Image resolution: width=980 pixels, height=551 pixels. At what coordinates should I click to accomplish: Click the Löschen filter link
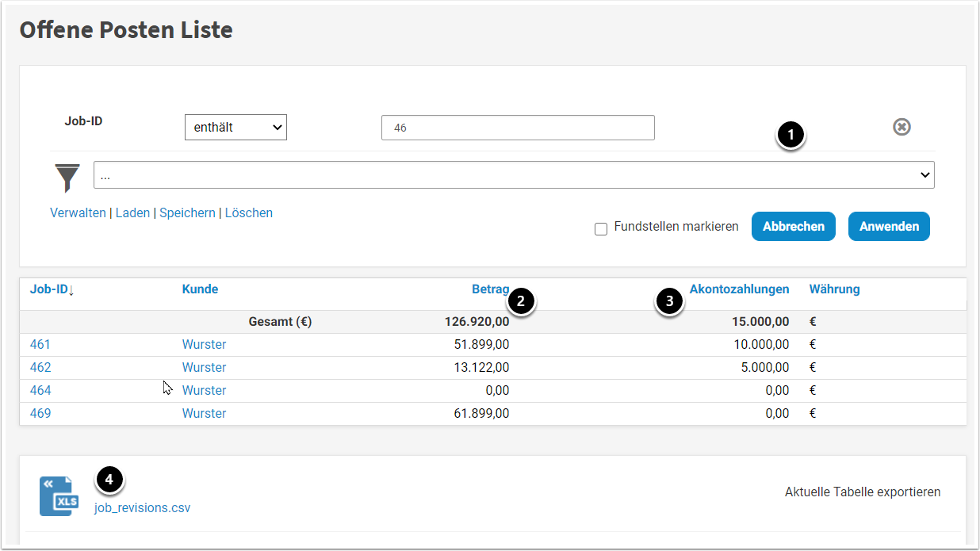[249, 212]
